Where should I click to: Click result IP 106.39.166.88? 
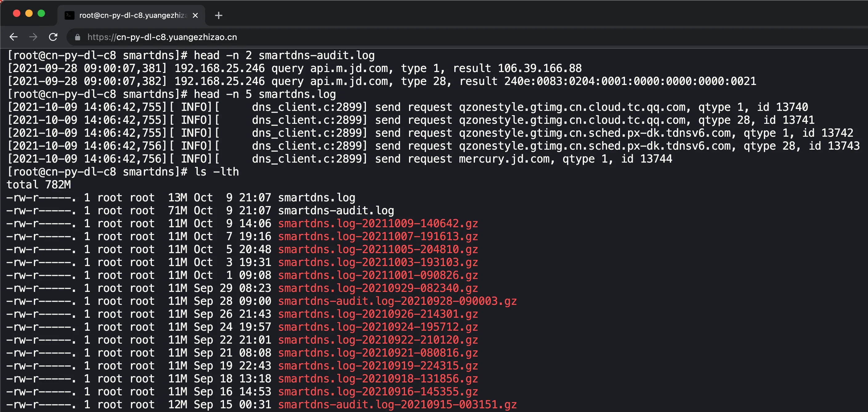coord(540,68)
